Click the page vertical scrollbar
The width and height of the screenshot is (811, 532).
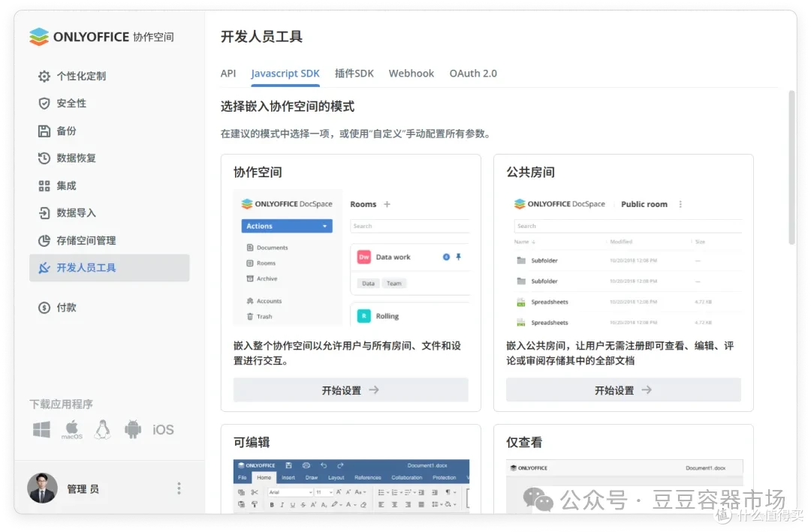[x=791, y=167]
